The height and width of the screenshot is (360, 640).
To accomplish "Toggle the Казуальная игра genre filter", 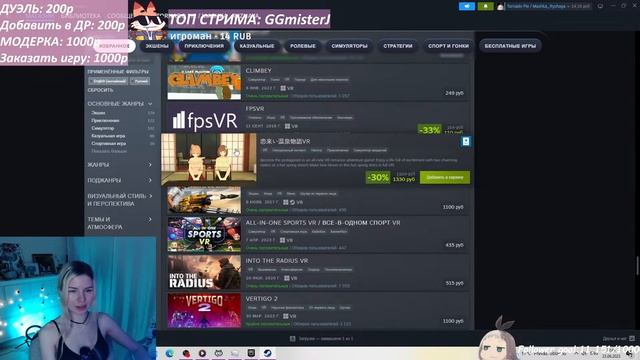I will (x=108, y=136).
